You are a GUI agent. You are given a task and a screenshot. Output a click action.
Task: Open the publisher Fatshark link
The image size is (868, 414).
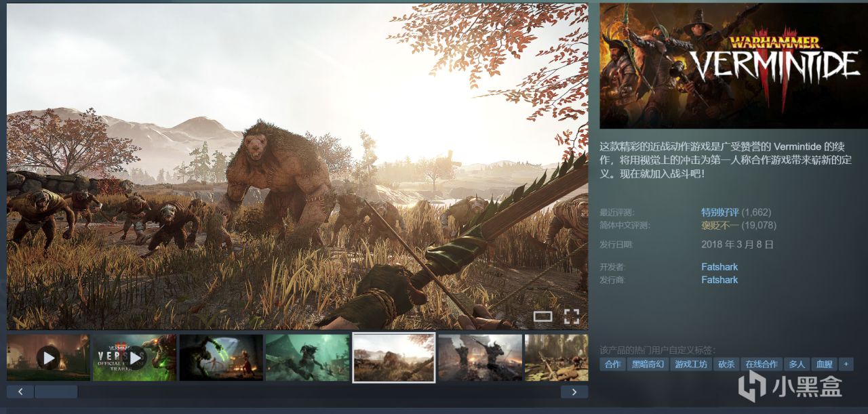719,280
